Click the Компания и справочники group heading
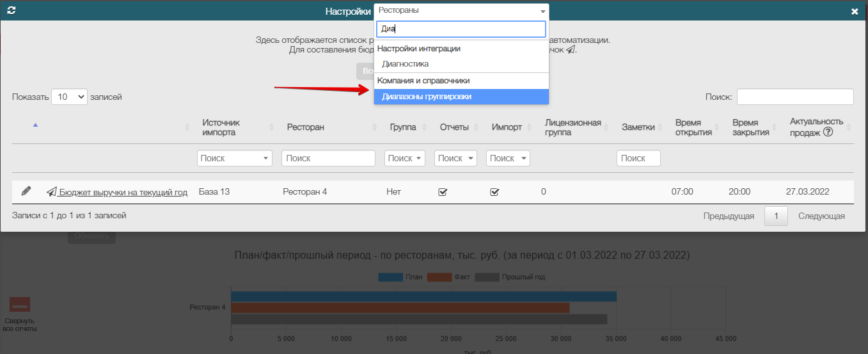This screenshot has height=354, width=868. pos(423,81)
